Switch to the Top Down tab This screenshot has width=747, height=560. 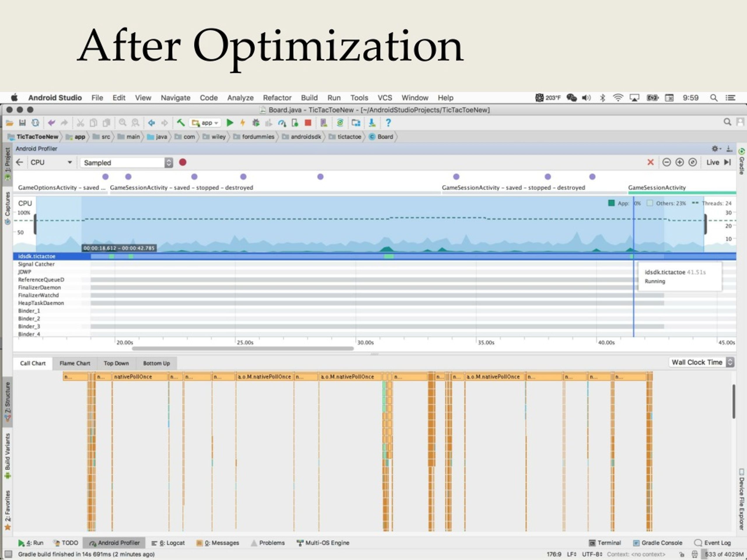tap(116, 363)
